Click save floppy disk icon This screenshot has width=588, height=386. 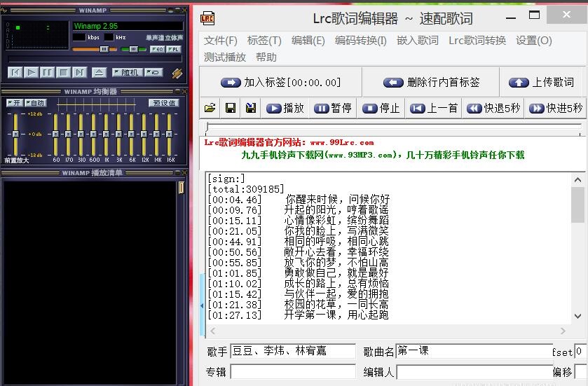coord(231,109)
